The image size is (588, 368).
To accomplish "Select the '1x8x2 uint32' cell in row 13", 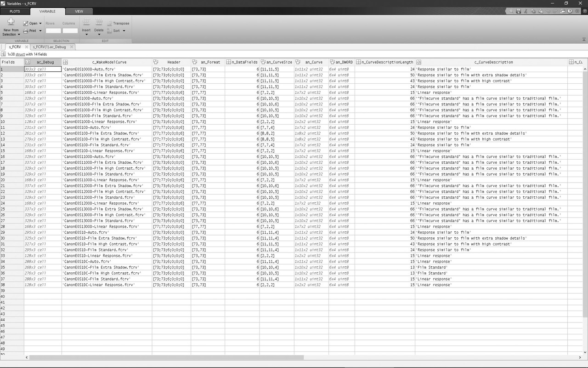I will (x=311, y=139).
